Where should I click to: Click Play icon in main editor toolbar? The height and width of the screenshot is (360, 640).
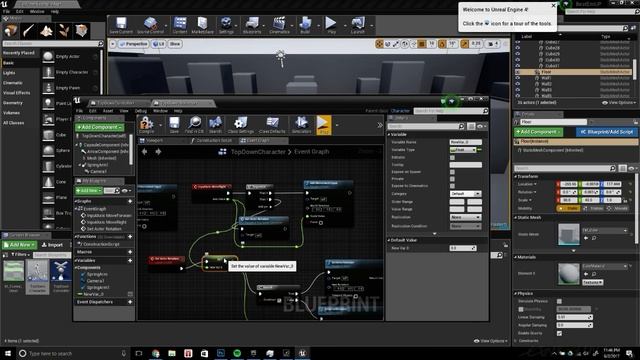[x=331, y=25]
